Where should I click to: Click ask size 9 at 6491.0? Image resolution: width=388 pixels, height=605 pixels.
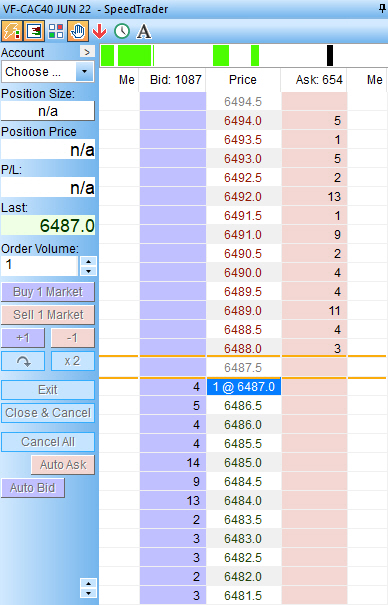[314, 235]
